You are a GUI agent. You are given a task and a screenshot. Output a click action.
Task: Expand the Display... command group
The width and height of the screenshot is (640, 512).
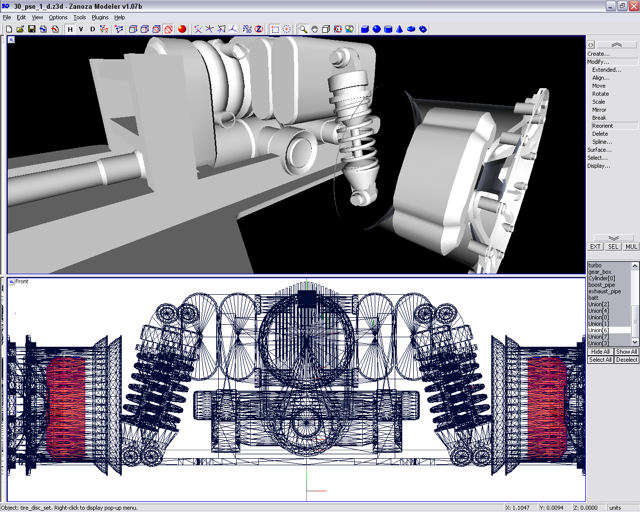[x=599, y=166]
